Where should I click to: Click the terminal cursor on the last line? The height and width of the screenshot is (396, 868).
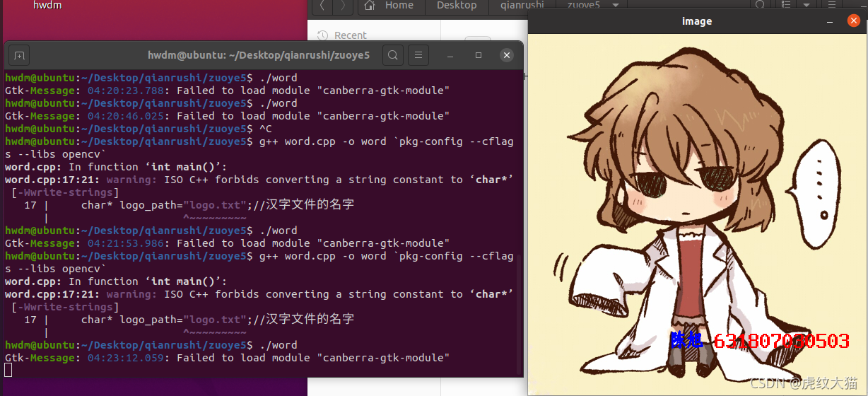tap(8, 370)
